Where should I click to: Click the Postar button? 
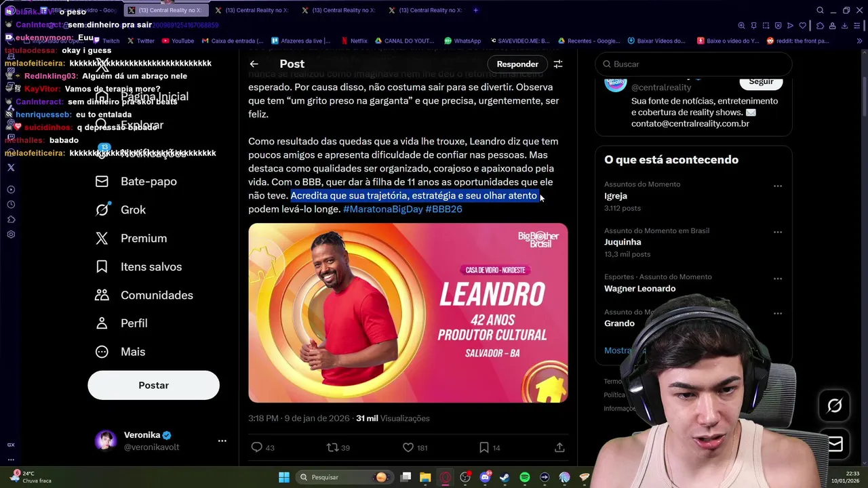pyautogui.click(x=153, y=385)
